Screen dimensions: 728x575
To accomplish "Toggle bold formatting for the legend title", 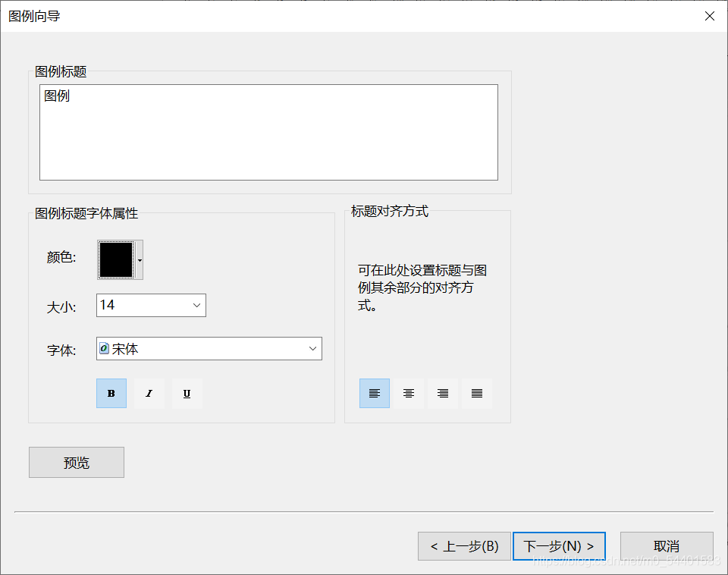I will [111, 394].
